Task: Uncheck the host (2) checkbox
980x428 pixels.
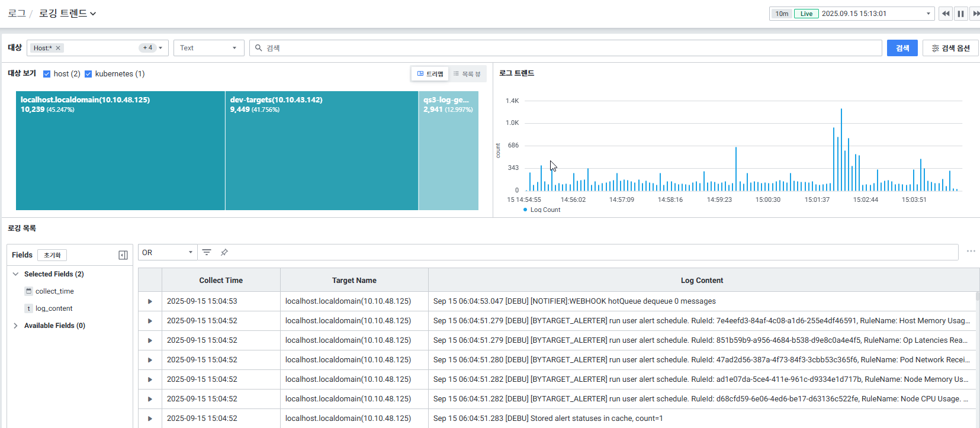Action: pos(47,74)
